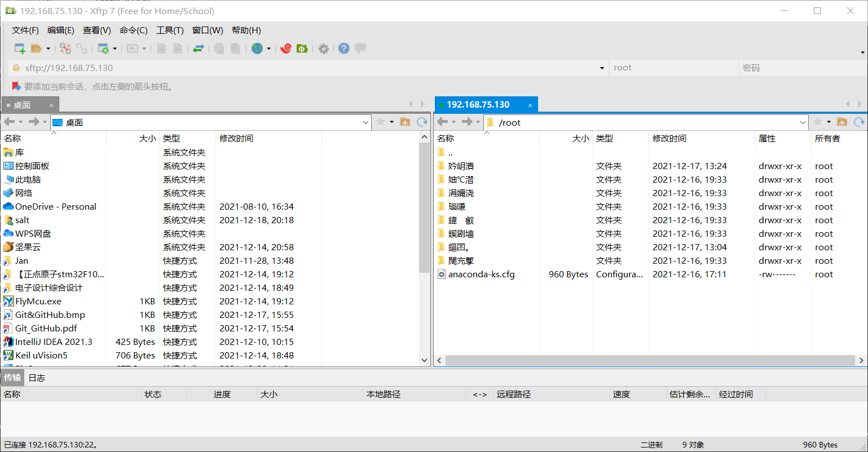Viewport: 868px width, 452px height.
Task: Click local pane back arrow
Action: pos(9,122)
